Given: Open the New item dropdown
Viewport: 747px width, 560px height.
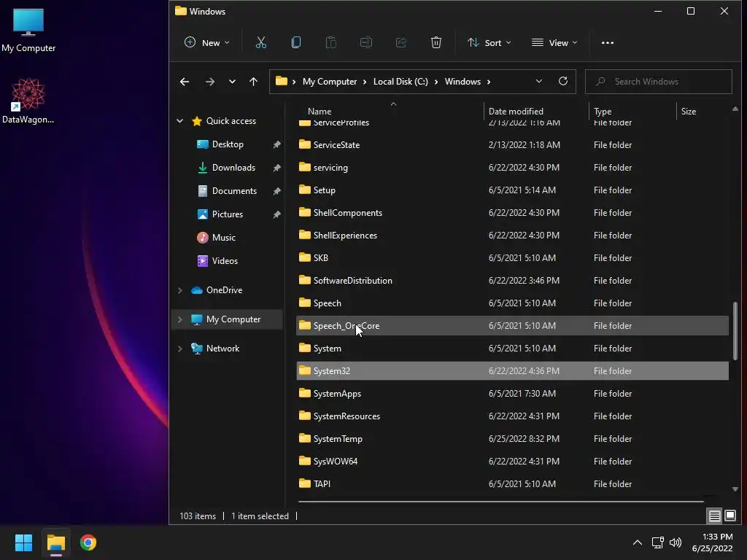Looking at the screenshot, I should click(x=206, y=43).
